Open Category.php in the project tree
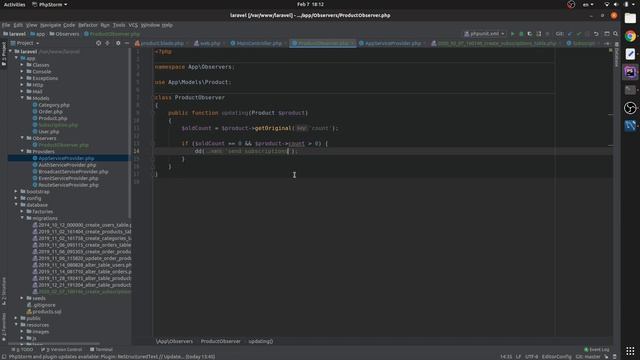The width and height of the screenshot is (640, 360). 54,105
